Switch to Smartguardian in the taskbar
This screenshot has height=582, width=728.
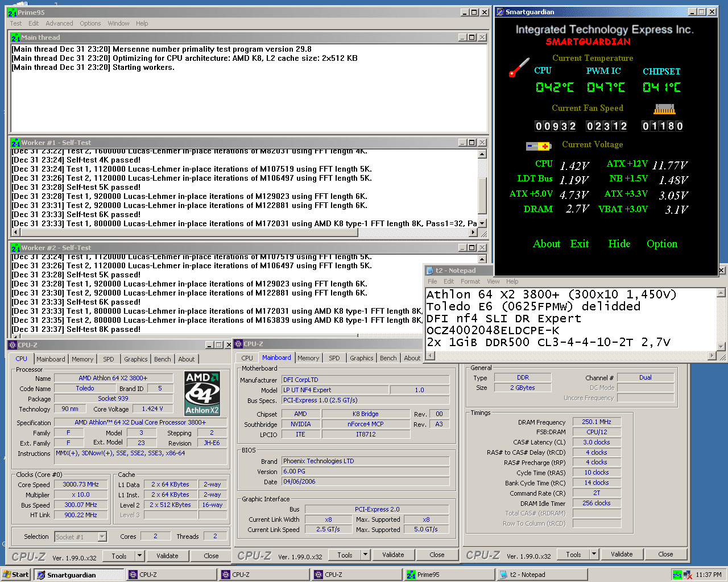78,575
